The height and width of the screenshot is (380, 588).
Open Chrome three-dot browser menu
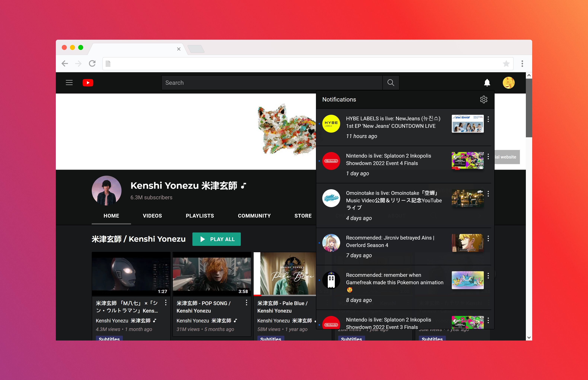[x=522, y=64]
